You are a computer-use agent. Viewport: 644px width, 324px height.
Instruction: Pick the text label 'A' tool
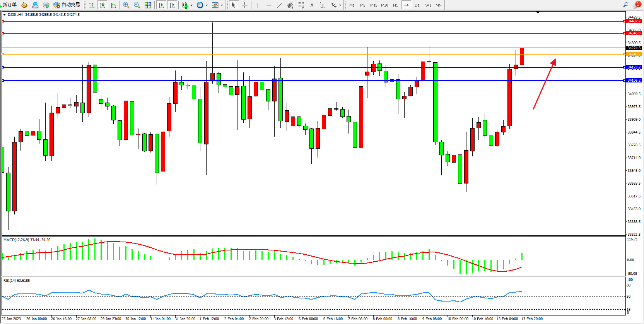312,5
